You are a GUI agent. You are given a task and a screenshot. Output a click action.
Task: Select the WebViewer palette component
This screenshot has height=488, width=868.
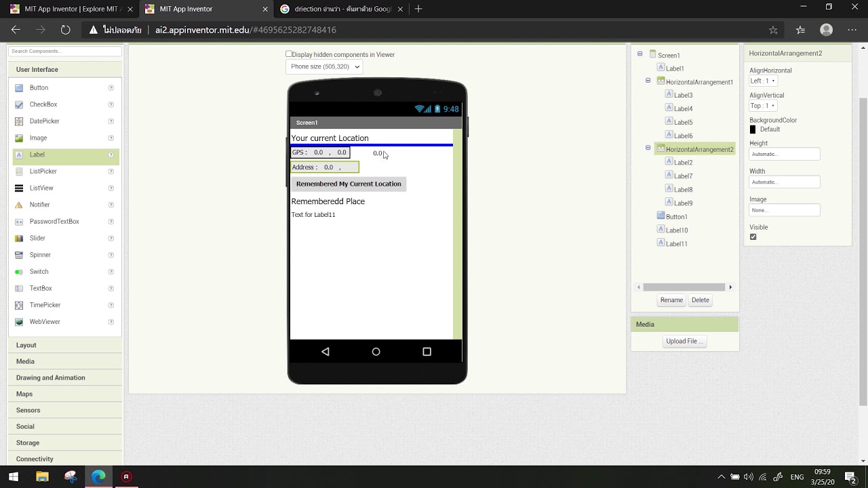45,322
